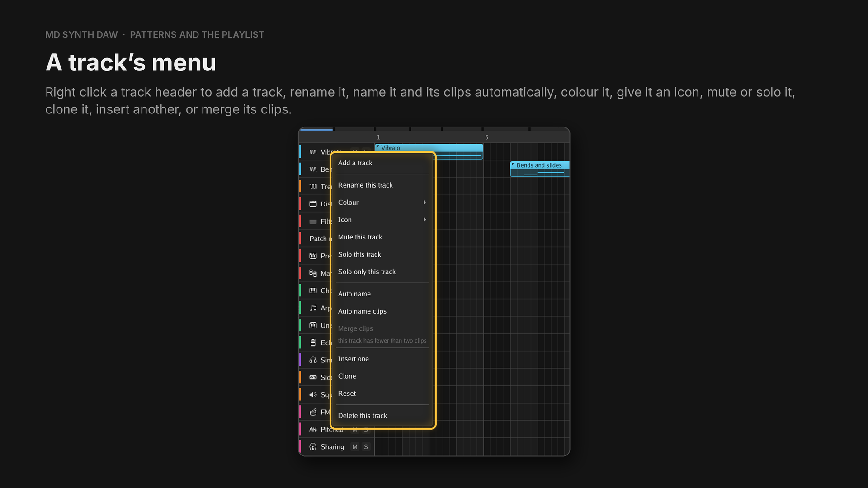Click the Squ track speaker icon
The image size is (868, 488).
click(x=313, y=394)
